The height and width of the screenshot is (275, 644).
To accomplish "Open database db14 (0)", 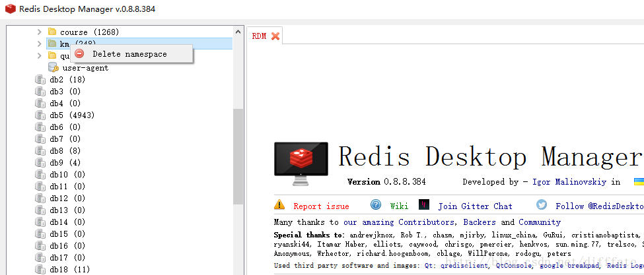I will [67, 222].
